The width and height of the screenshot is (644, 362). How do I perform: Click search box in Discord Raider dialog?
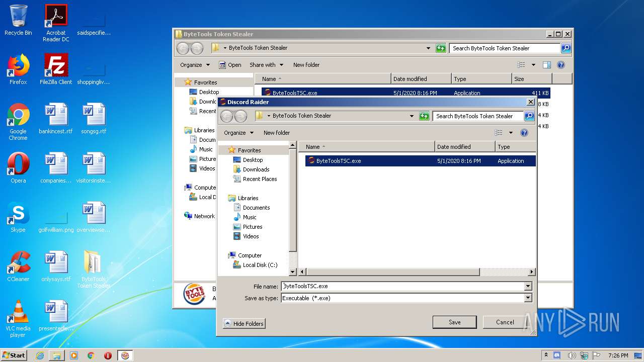pos(478,116)
